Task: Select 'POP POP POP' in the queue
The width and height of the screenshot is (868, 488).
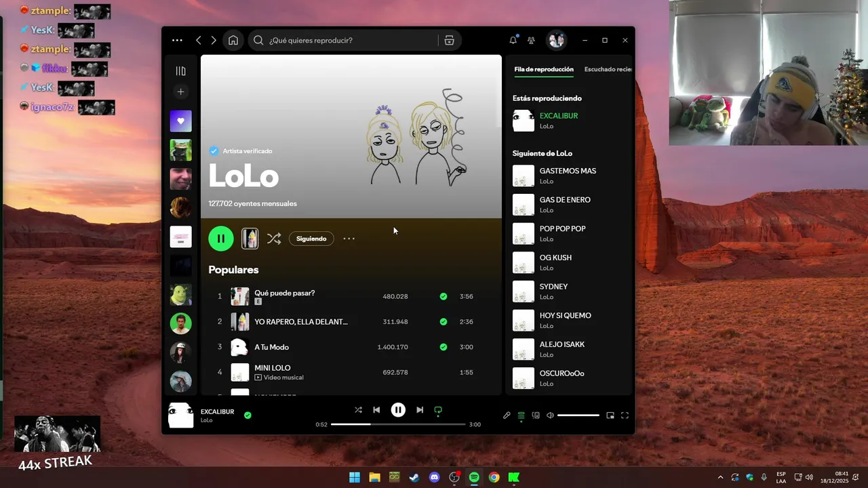Action: (570, 233)
